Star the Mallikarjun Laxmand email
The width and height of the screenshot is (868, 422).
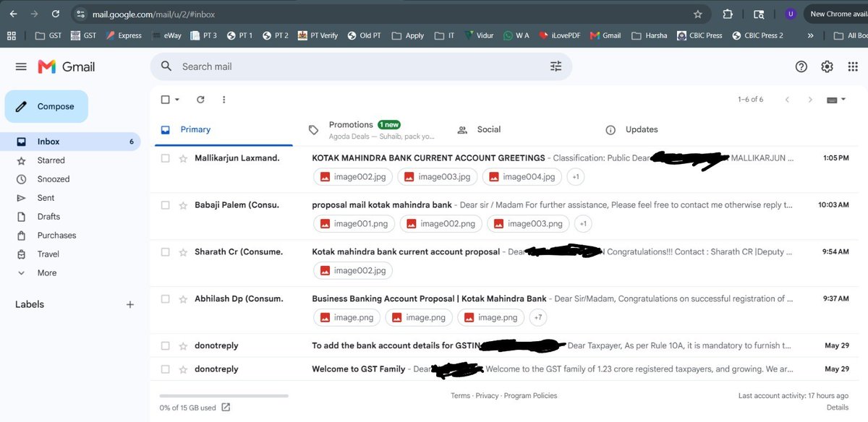pyautogui.click(x=183, y=158)
